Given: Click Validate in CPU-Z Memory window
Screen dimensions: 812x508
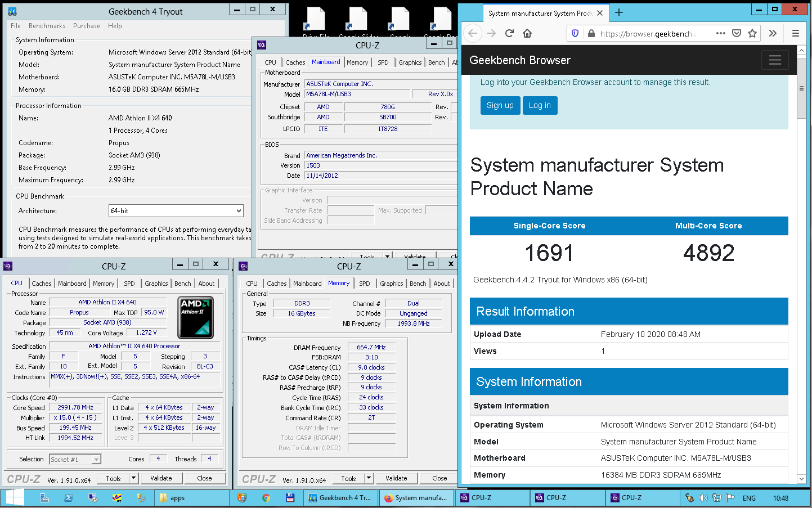Looking at the screenshot, I should [396, 478].
